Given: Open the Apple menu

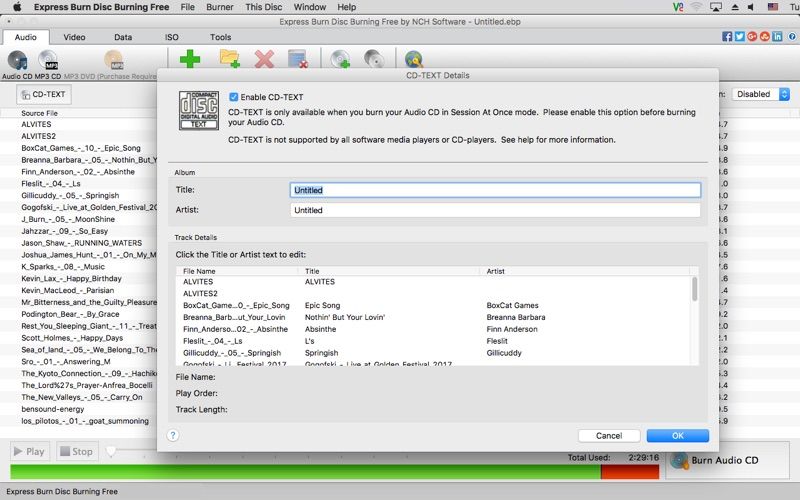Looking at the screenshot, I should point(17,7).
